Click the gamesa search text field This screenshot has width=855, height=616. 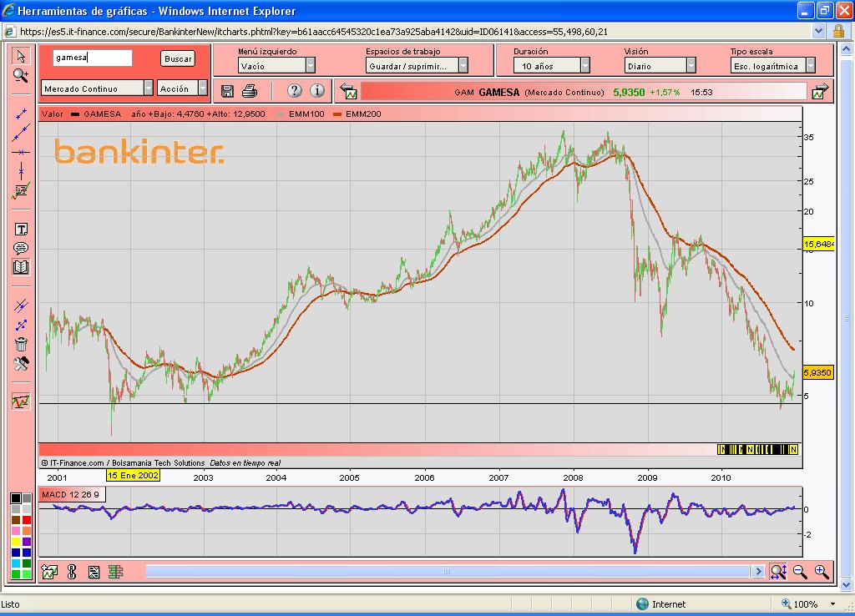point(92,58)
